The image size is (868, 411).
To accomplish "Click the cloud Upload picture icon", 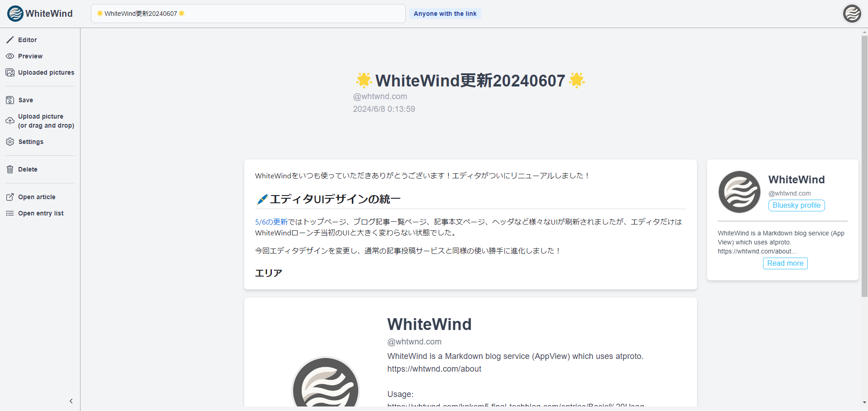I will pyautogui.click(x=10, y=121).
